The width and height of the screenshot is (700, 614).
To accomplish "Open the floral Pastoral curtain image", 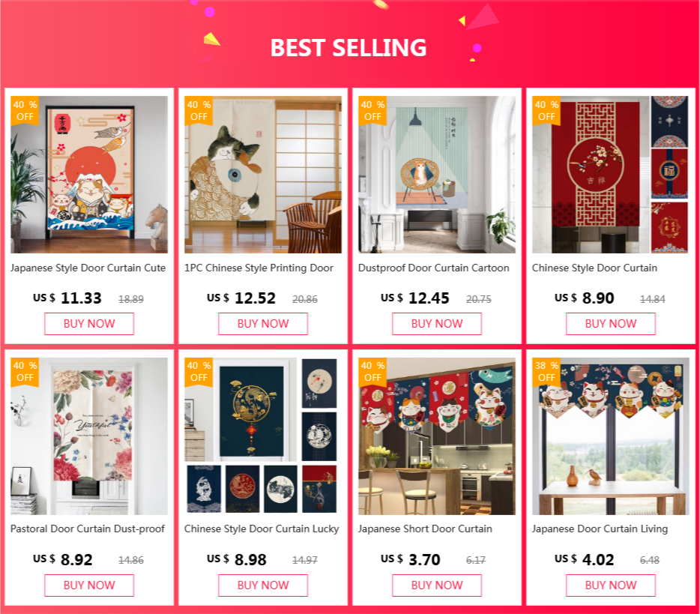I will [x=89, y=436].
